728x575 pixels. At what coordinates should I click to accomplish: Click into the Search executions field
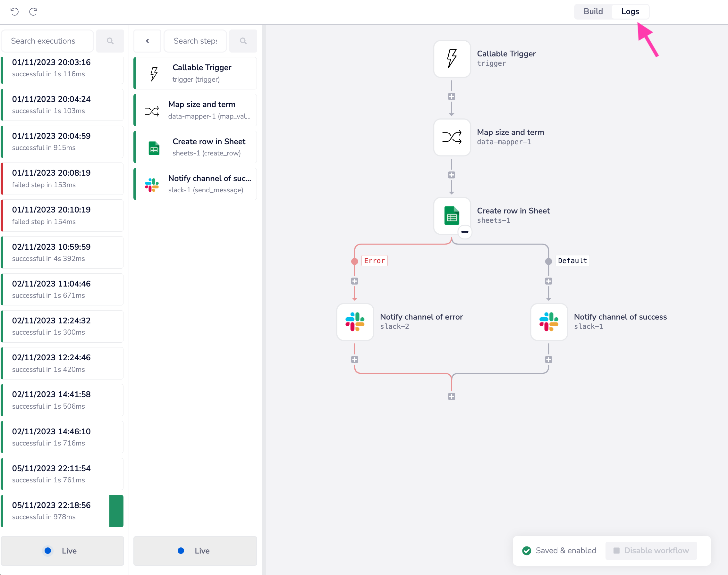47,41
